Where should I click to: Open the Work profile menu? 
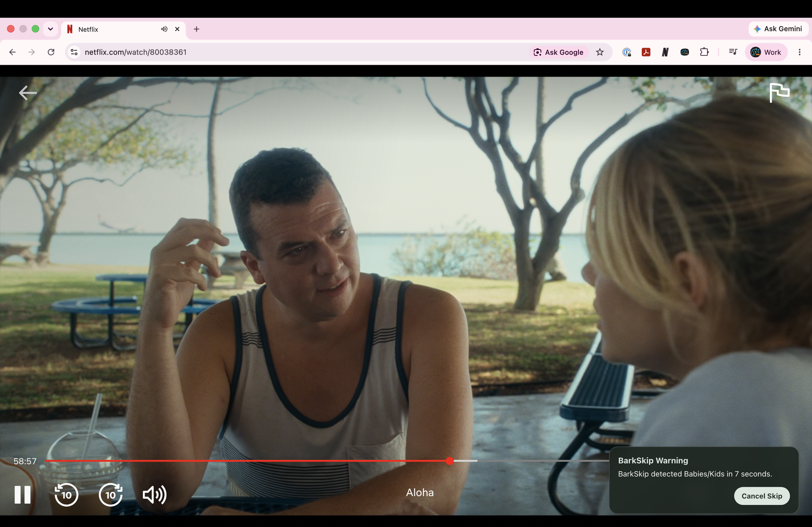(766, 52)
